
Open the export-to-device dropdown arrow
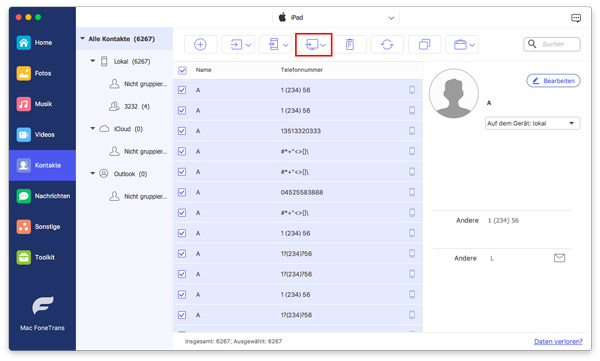[x=285, y=45]
